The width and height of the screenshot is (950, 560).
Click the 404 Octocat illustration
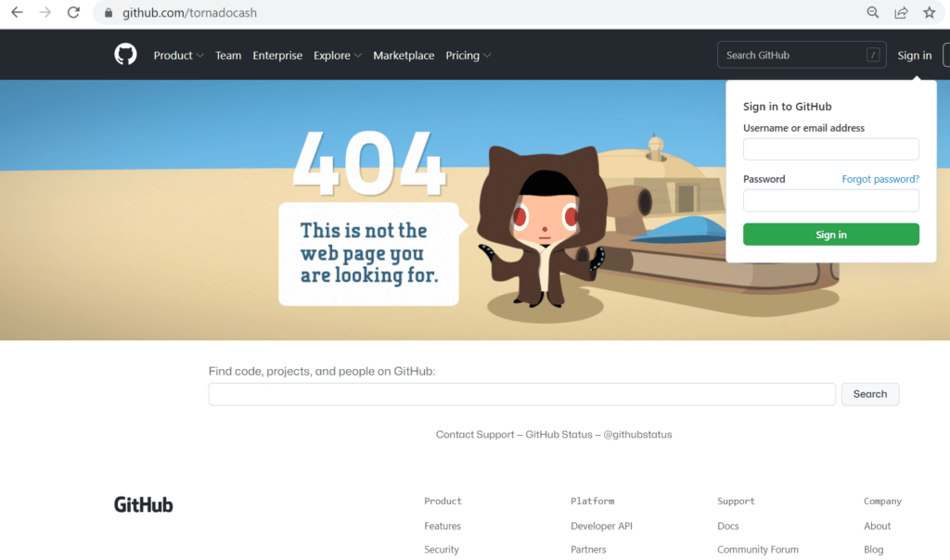[x=542, y=227]
